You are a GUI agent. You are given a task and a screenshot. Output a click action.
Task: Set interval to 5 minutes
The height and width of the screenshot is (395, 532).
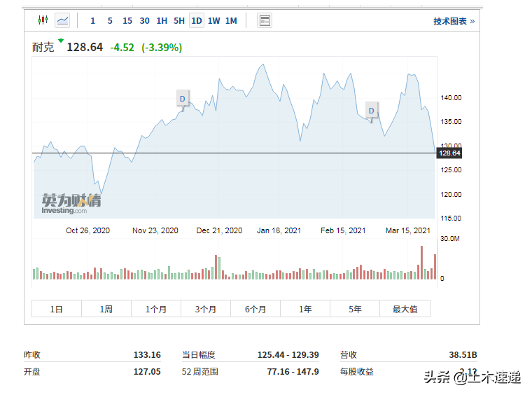110,21
